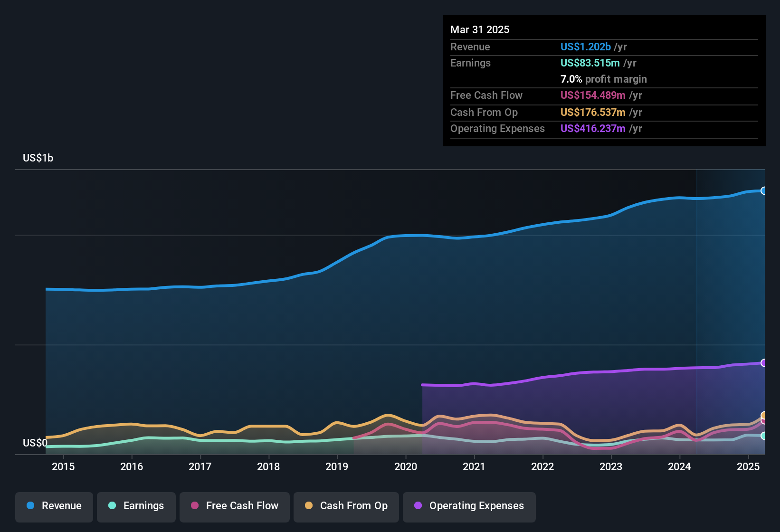This screenshot has height=532, width=780.
Task: Click the US$416.237m operating expenses value
Action: pos(593,128)
